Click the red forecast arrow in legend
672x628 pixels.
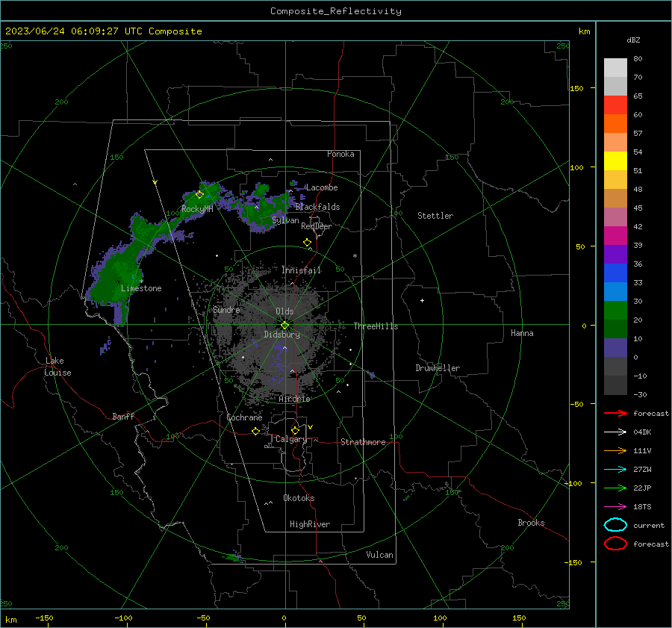[615, 413]
